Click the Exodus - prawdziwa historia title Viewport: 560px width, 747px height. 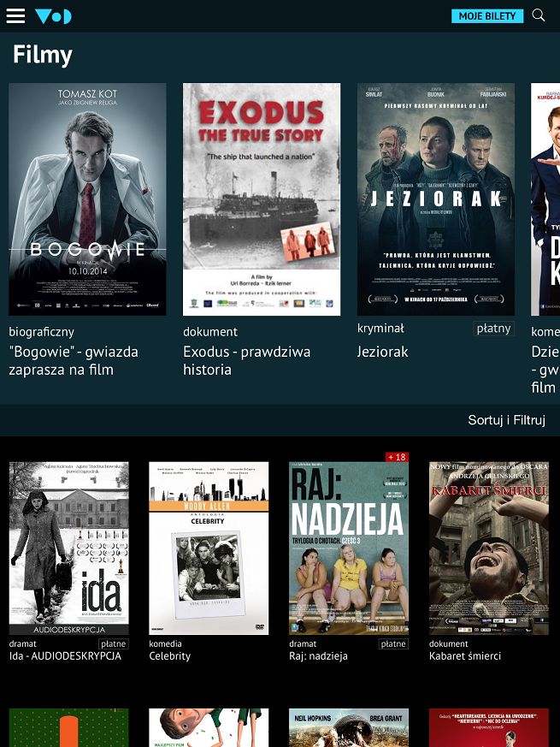click(x=247, y=360)
